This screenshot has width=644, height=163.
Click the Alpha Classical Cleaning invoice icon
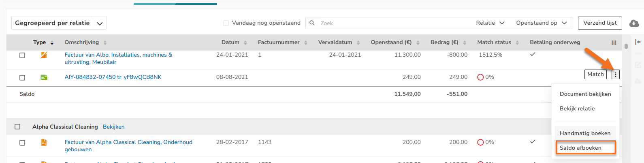[44, 142]
